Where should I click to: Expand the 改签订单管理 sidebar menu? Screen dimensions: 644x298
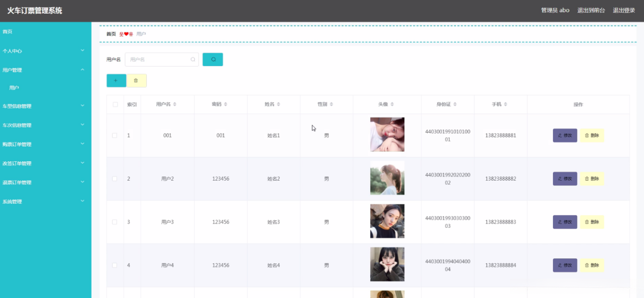coord(46,164)
